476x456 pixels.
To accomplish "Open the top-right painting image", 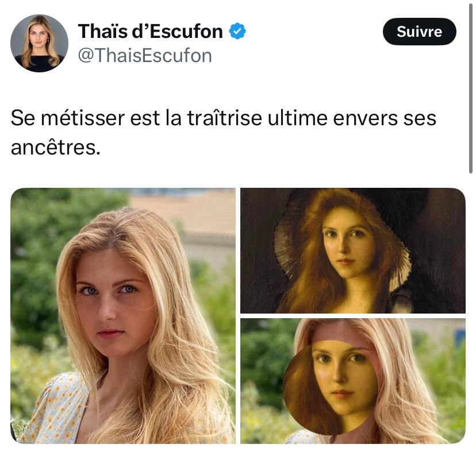I will tap(353, 250).
